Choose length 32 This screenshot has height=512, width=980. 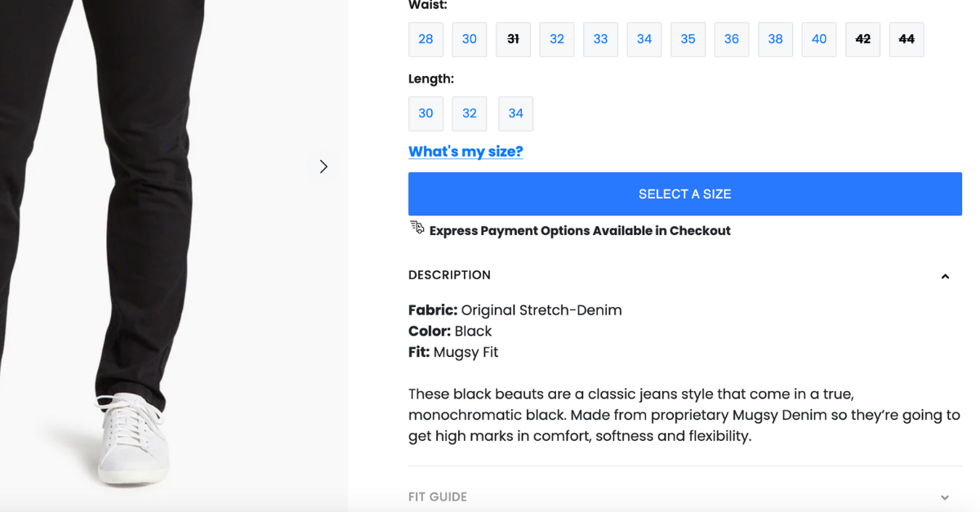point(469,114)
